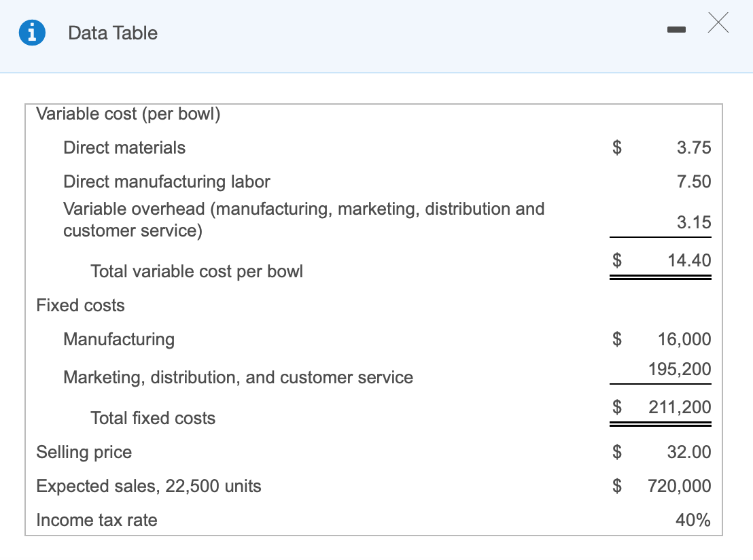Minimize the Data Table dialog
The image size is (753, 560).
click(676, 30)
